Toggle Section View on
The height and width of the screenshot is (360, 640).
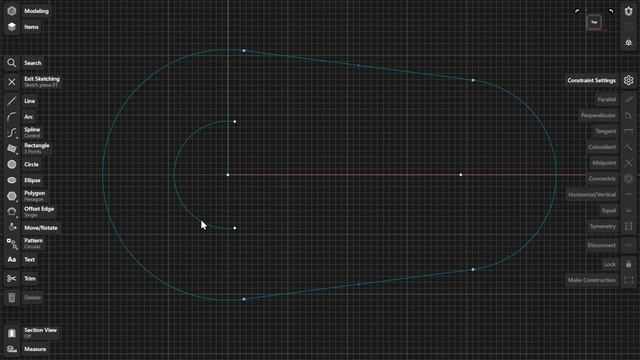(12, 333)
